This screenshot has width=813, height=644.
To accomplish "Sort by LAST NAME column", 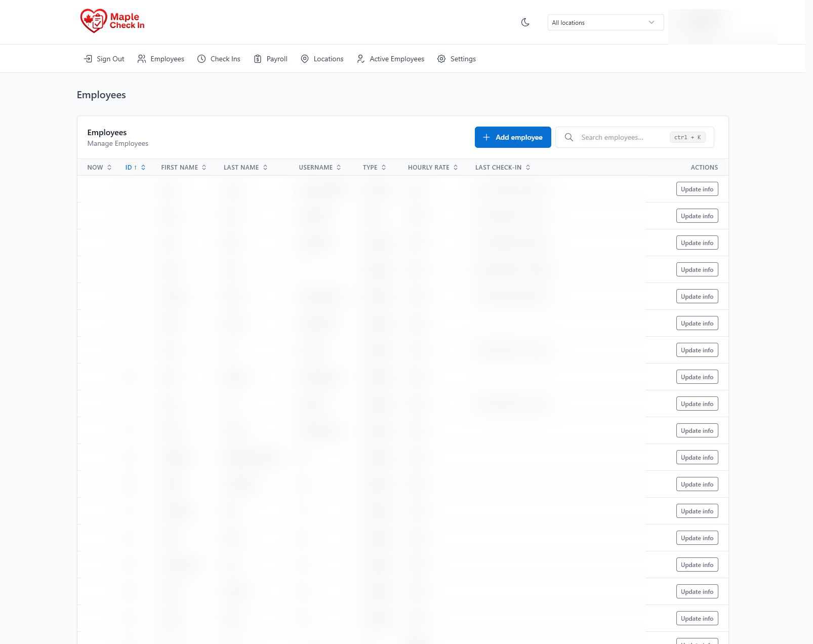I will 246,167.
